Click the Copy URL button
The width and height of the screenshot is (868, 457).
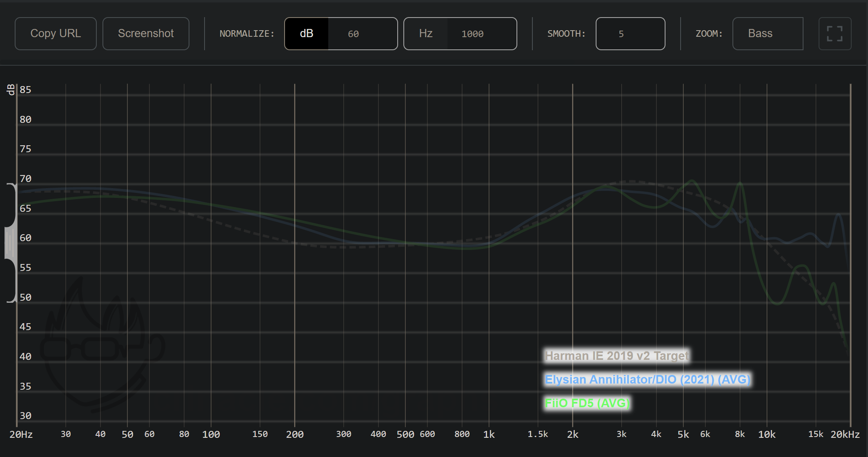coord(56,33)
